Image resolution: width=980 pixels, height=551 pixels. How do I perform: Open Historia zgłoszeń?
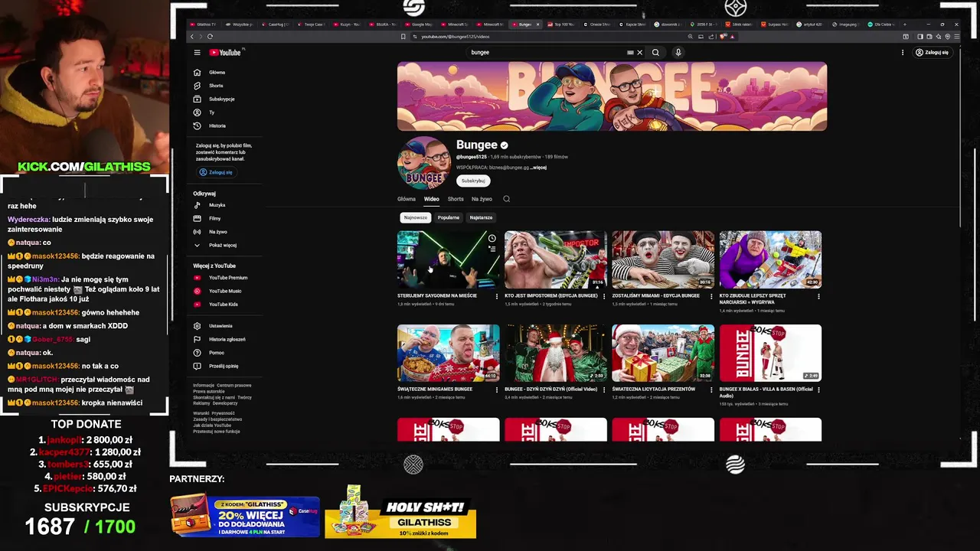pos(227,340)
